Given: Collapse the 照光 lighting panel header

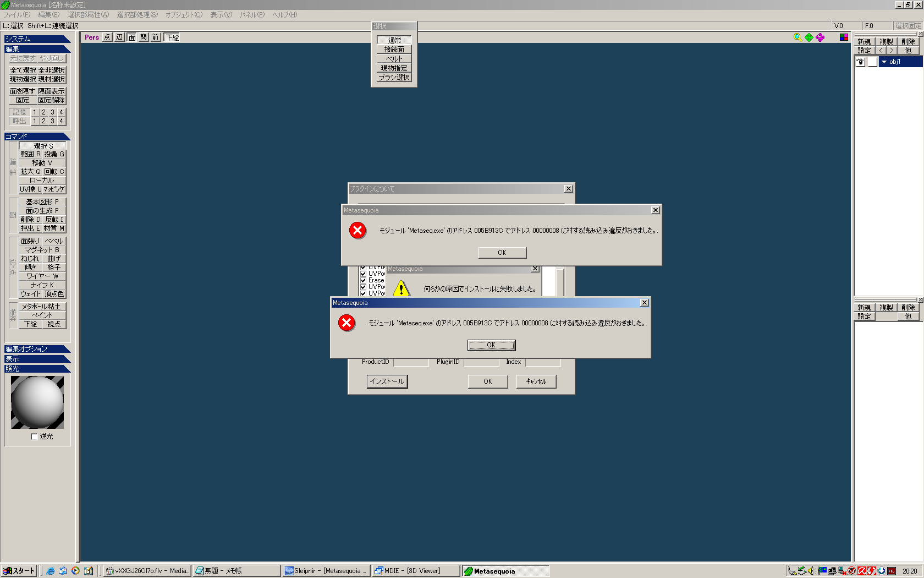Looking at the screenshot, I should 37,369.
